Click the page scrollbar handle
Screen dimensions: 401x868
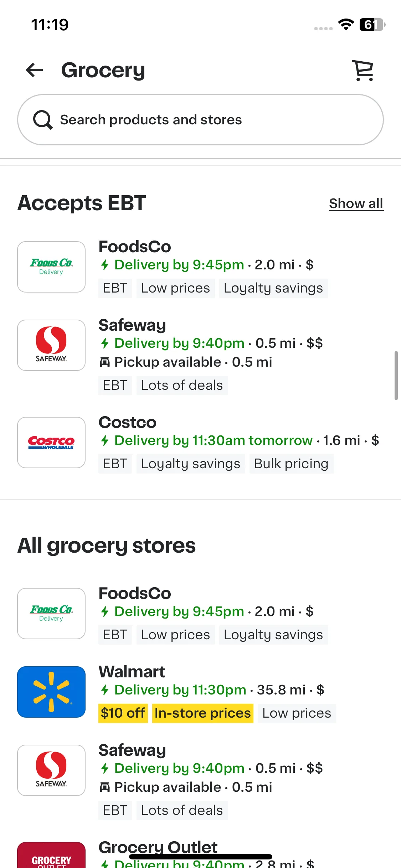[x=396, y=376]
